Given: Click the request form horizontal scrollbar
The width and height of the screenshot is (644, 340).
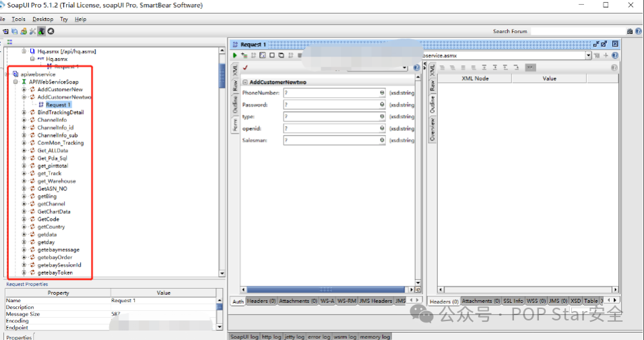Looking at the screenshot, I should coord(323,289).
